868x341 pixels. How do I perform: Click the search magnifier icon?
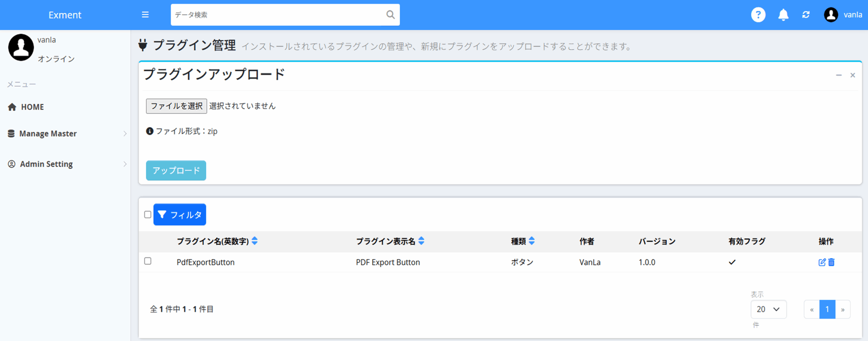pos(390,15)
